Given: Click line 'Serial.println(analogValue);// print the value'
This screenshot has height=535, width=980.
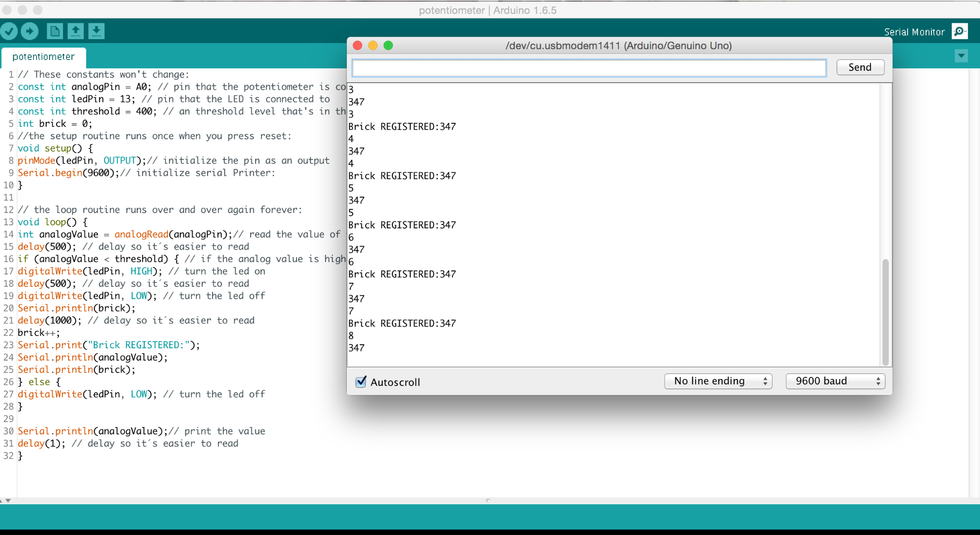Looking at the screenshot, I should pyautogui.click(x=142, y=431).
